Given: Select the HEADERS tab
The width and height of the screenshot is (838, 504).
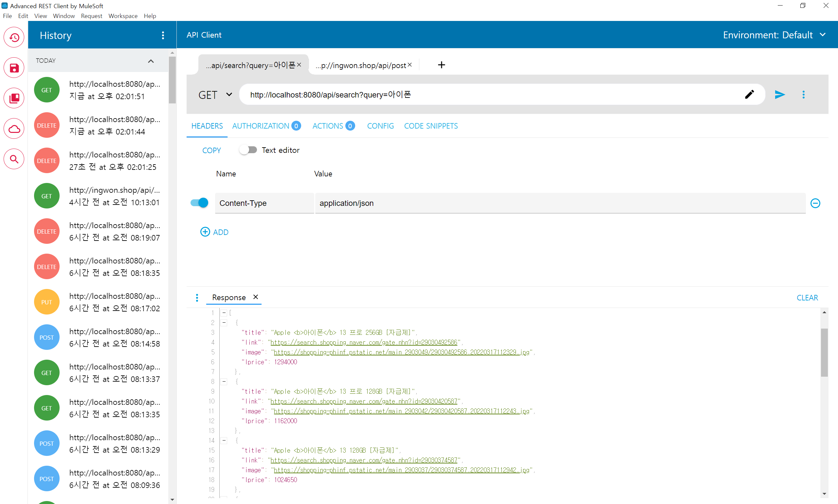Looking at the screenshot, I should tap(207, 126).
